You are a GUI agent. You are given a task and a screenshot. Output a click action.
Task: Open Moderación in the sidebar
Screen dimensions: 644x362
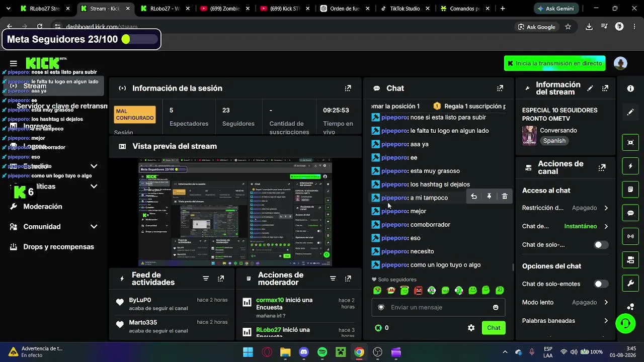pyautogui.click(x=43, y=207)
